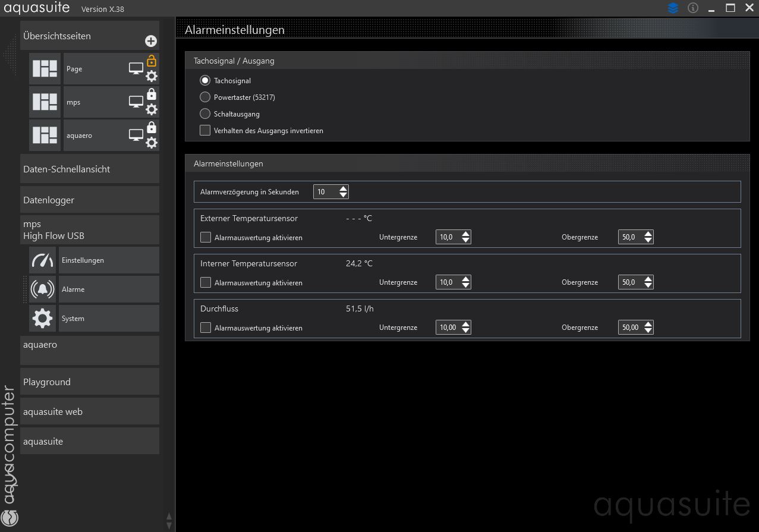Click the Durchfluss Obergrenze value field
This screenshot has height=532, width=759.
pos(630,328)
